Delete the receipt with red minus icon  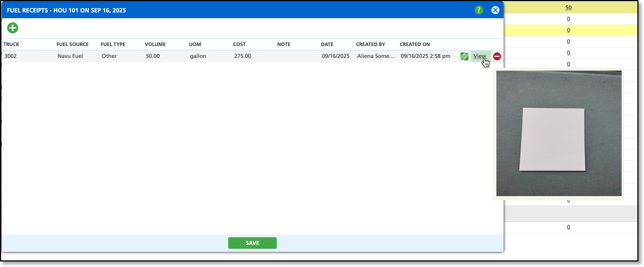click(497, 56)
